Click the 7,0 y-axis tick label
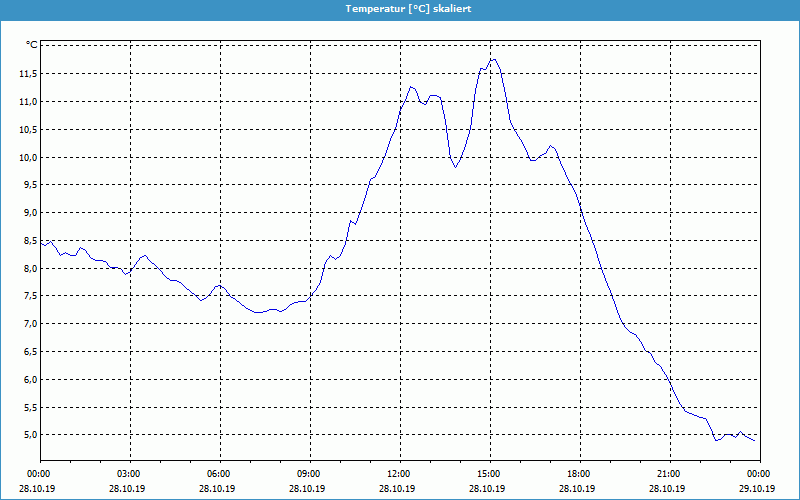800x500 pixels. pyautogui.click(x=27, y=324)
